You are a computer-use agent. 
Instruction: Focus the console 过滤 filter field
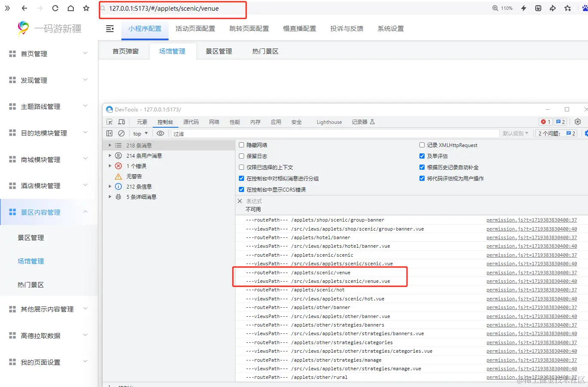pos(335,133)
